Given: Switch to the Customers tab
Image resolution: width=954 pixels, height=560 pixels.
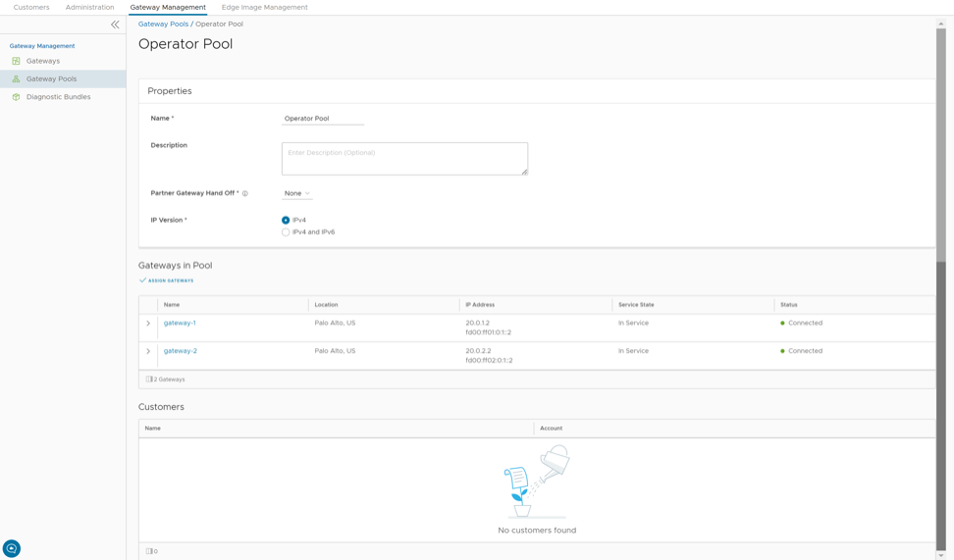Looking at the screenshot, I should (x=31, y=8).
